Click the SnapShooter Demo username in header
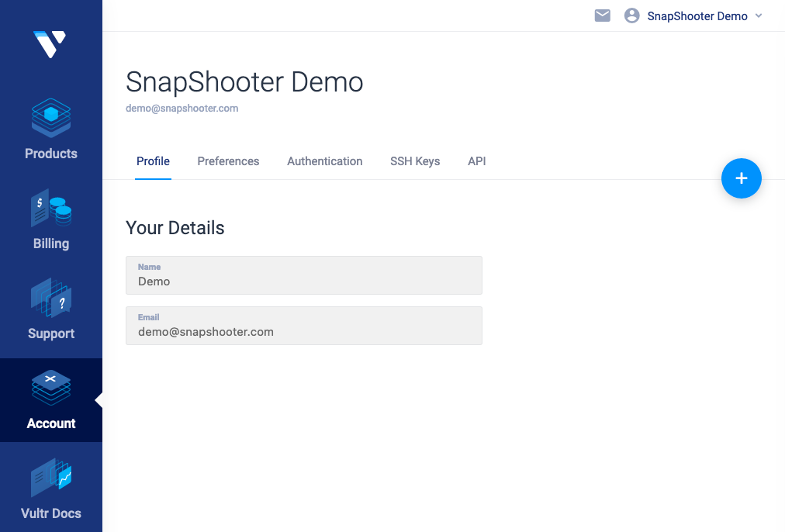This screenshot has height=532, width=785. tap(697, 16)
